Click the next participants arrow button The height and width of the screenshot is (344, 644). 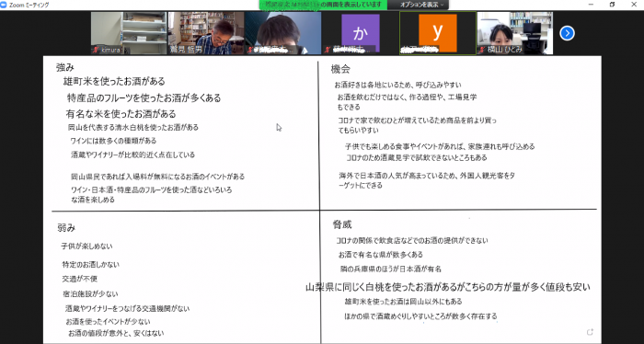567,33
